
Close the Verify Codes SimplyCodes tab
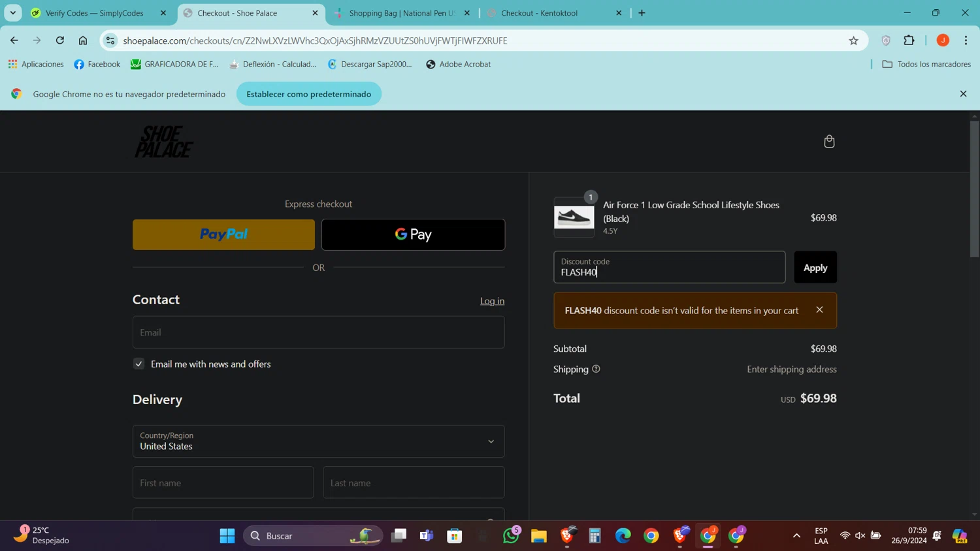click(163, 13)
